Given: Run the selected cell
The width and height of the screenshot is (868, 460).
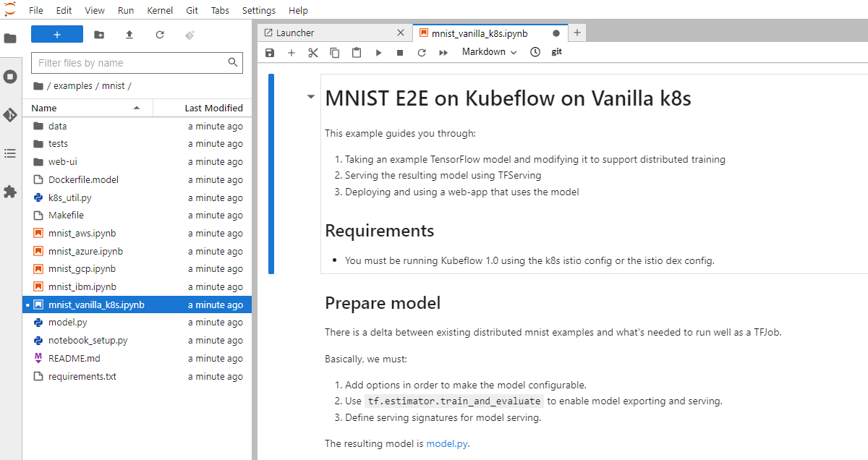Looking at the screenshot, I should click(x=378, y=53).
